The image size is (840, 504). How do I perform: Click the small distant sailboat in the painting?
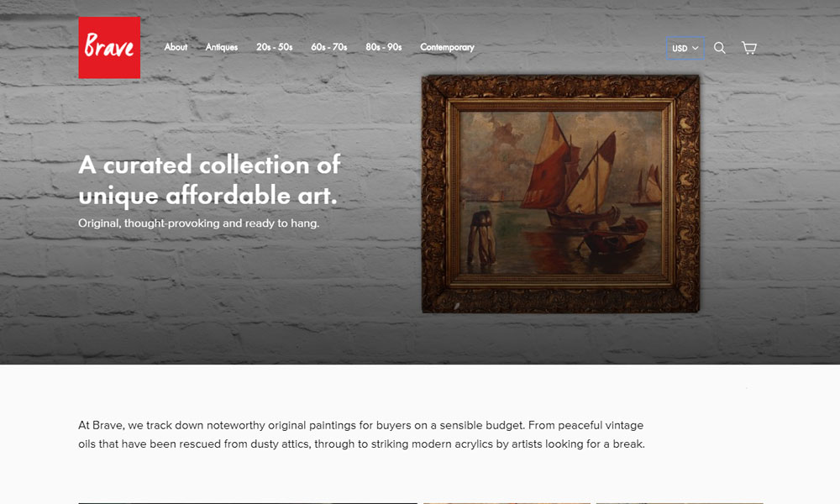(647, 186)
